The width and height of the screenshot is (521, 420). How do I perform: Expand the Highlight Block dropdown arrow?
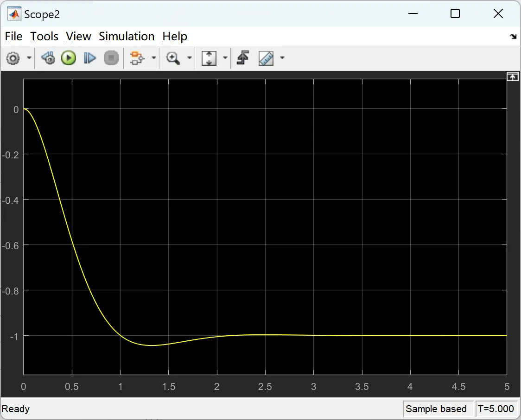[x=153, y=58]
